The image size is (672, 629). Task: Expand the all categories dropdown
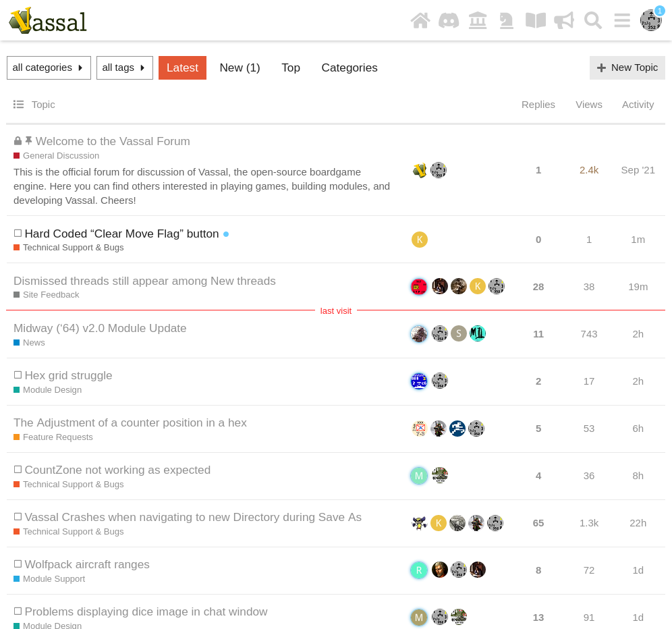[49, 67]
